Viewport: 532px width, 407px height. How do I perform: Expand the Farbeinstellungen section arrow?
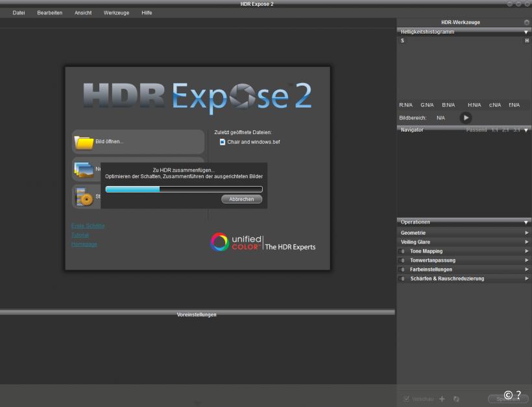click(527, 270)
